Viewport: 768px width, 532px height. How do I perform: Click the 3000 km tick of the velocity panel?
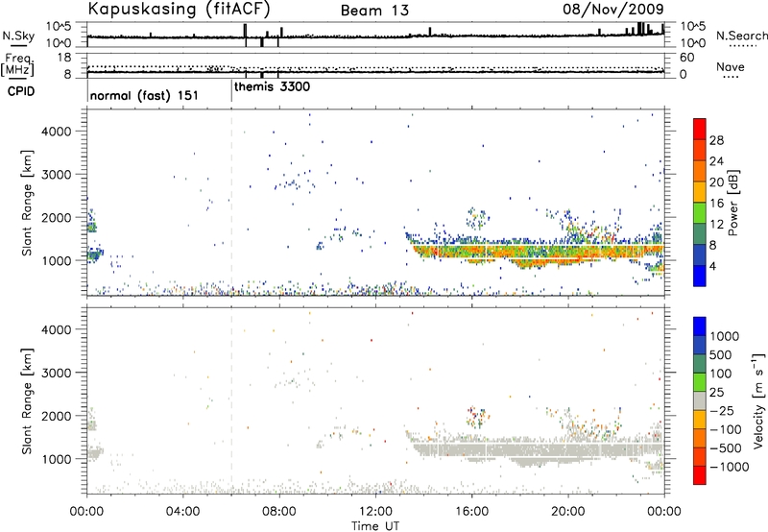(57, 373)
